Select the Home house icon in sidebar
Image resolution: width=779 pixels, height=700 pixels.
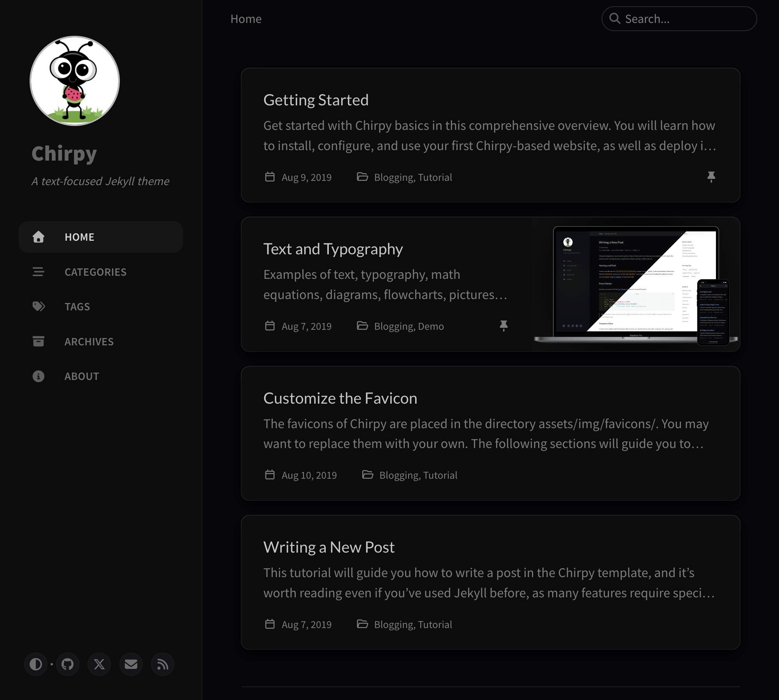pos(39,237)
